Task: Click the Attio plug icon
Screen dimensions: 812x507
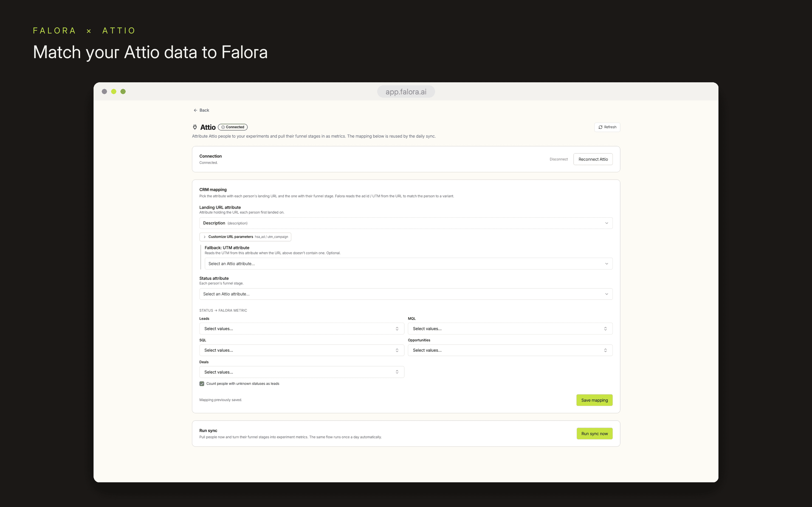Action: point(195,127)
